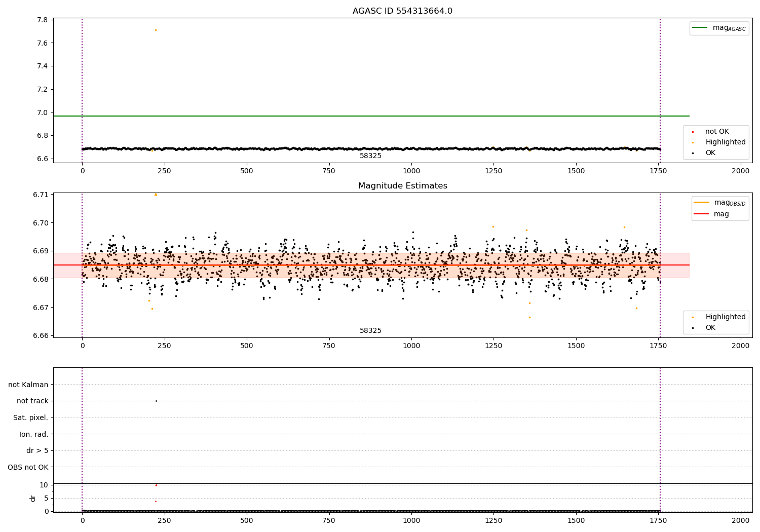The height and width of the screenshot is (532, 760).
Task: Click the x-axis tick '1000' in the top plot
Action: tap(411, 171)
